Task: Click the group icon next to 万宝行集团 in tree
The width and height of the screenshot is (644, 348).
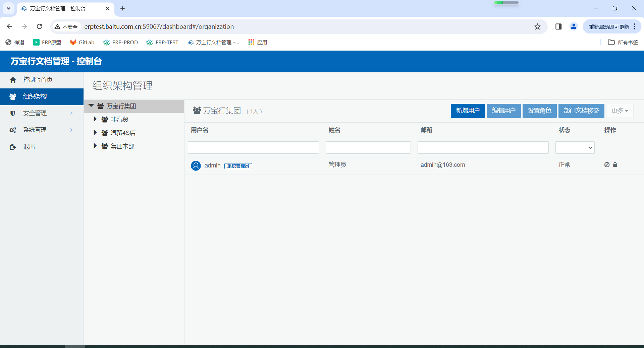Action: [100, 106]
